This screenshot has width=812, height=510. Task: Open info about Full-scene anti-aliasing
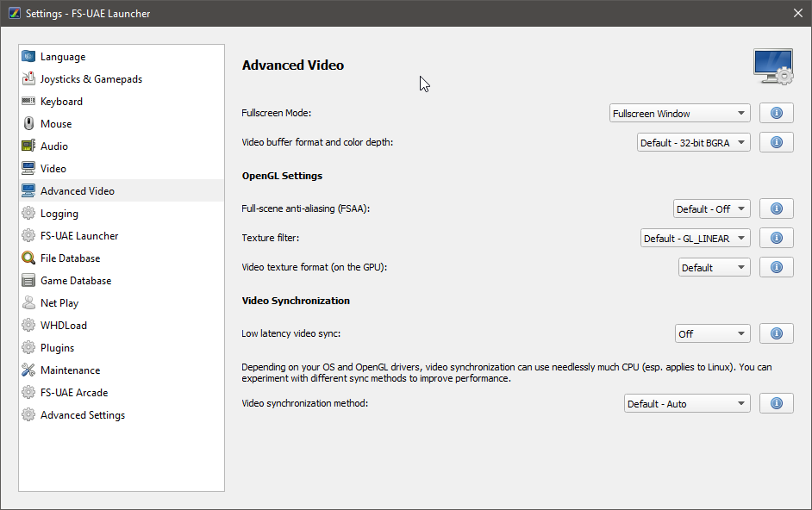click(x=777, y=208)
